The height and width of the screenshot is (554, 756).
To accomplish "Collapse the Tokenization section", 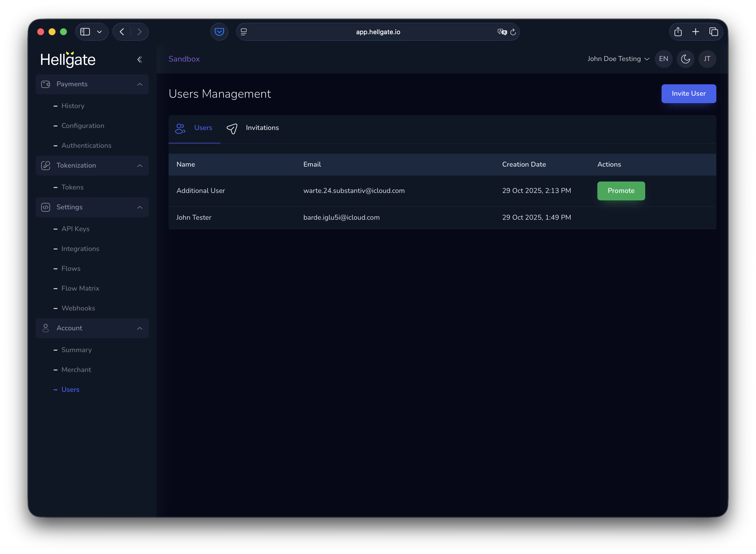I will pyautogui.click(x=140, y=166).
